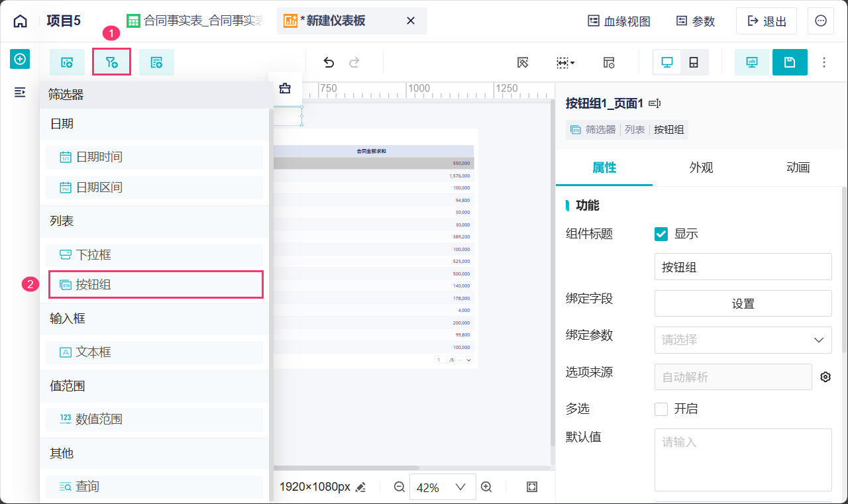Add a 数值范围 filter
This screenshot has height=504, width=848.
[154, 419]
